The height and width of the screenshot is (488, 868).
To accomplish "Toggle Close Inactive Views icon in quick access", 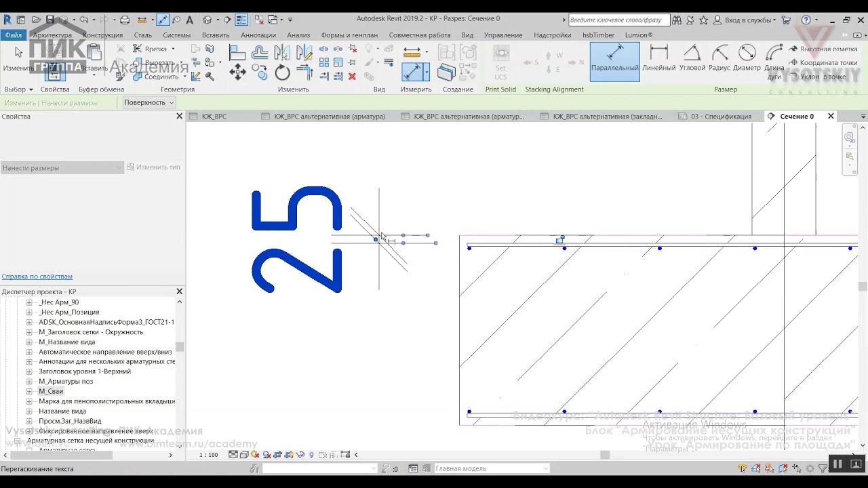I will pyautogui.click(x=258, y=20).
